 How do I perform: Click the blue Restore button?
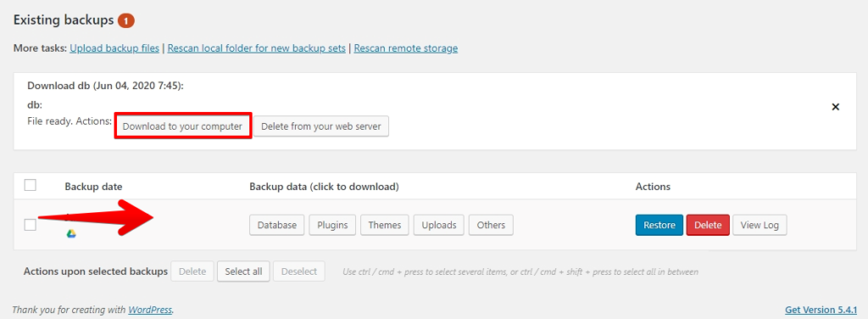[x=659, y=226]
